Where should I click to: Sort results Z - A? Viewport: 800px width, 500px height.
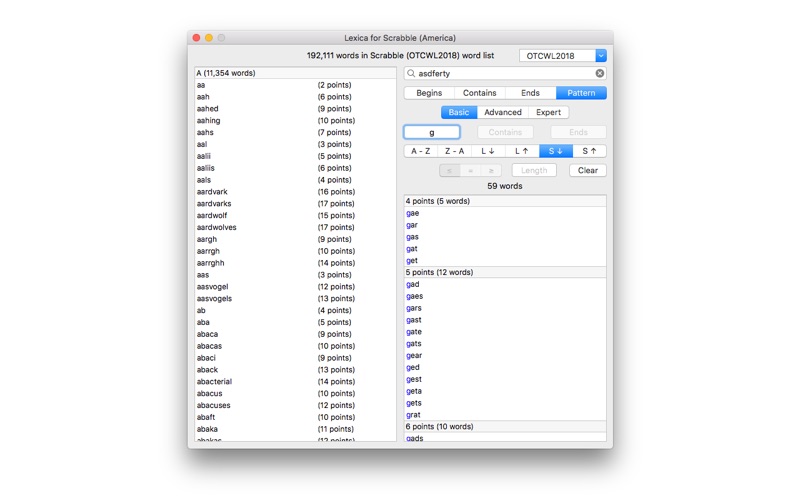pos(454,151)
